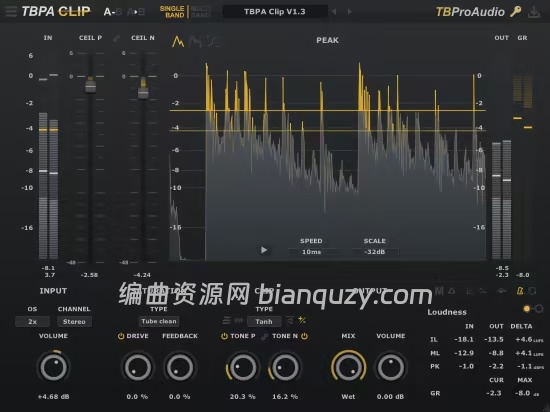Click the eye monitor icon
The width and height of the screenshot is (550, 412).
pyautogui.click(x=501, y=291)
